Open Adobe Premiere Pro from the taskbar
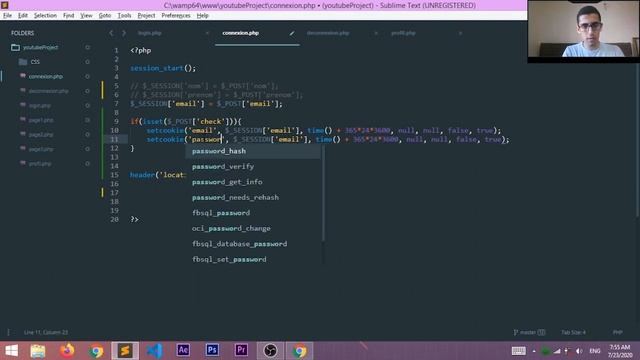Image resolution: width=640 pixels, height=360 pixels. [241, 350]
